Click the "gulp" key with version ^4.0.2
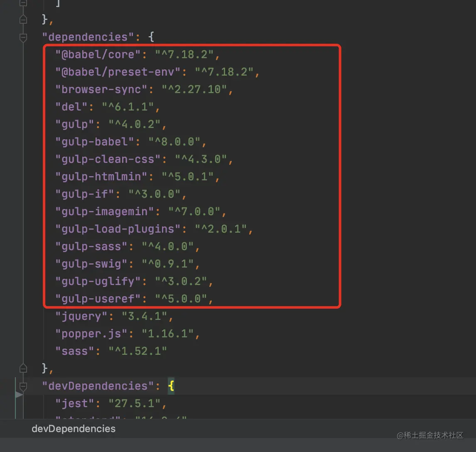Image resolution: width=476 pixels, height=452 pixels. (x=75, y=125)
